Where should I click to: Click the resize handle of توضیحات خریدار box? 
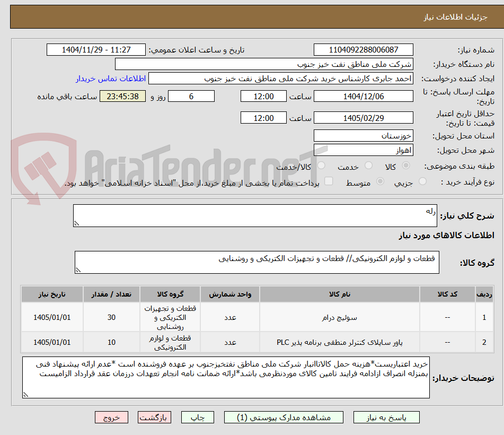(26, 395)
